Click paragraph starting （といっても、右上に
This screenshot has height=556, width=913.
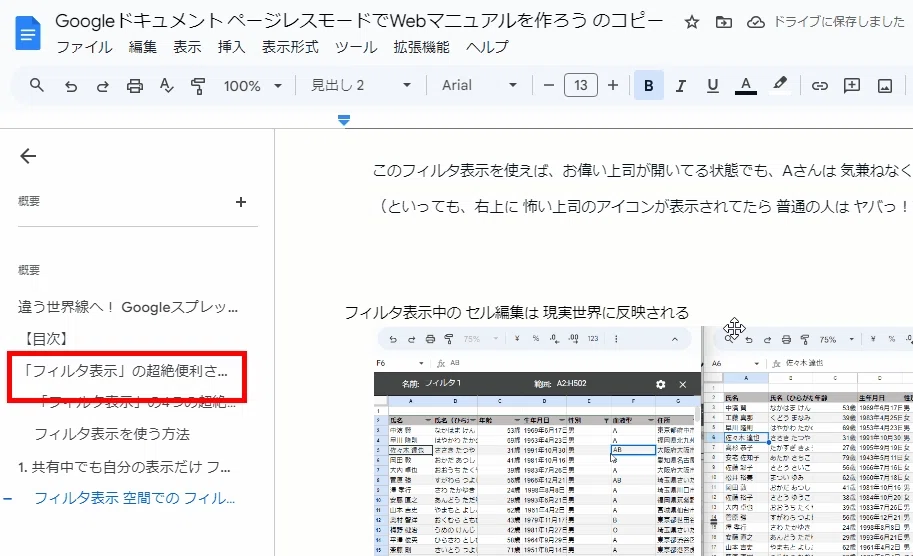click(642, 206)
